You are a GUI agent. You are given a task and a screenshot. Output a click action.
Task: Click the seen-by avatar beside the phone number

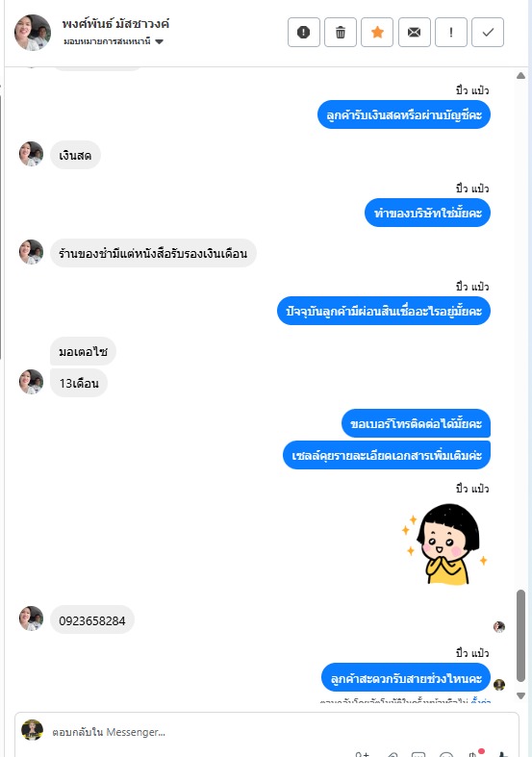tap(499, 626)
